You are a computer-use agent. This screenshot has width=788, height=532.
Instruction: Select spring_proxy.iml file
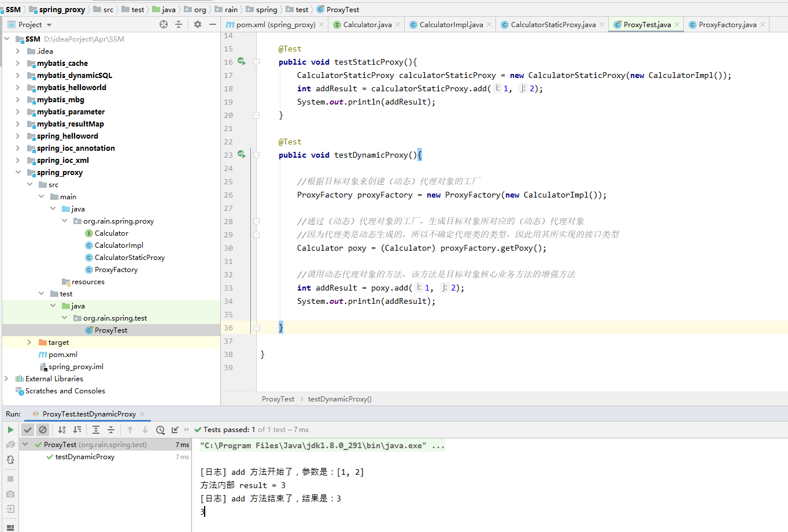71,367
